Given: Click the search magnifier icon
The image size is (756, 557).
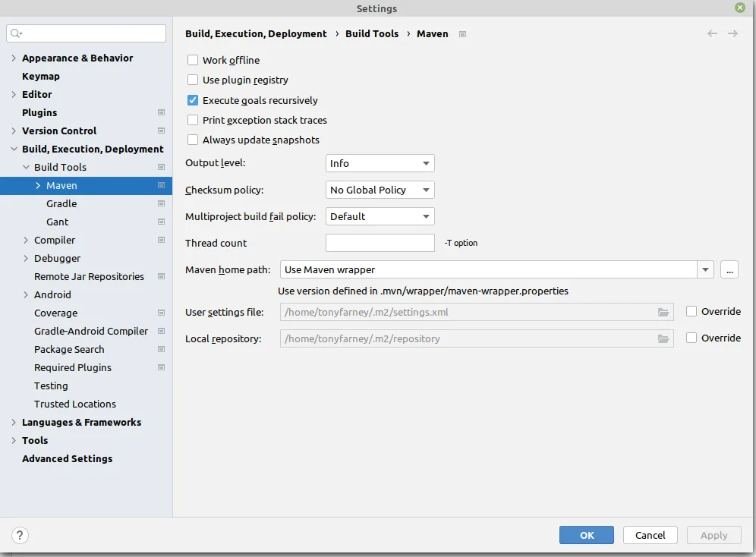Looking at the screenshot, I should (17, 33).
